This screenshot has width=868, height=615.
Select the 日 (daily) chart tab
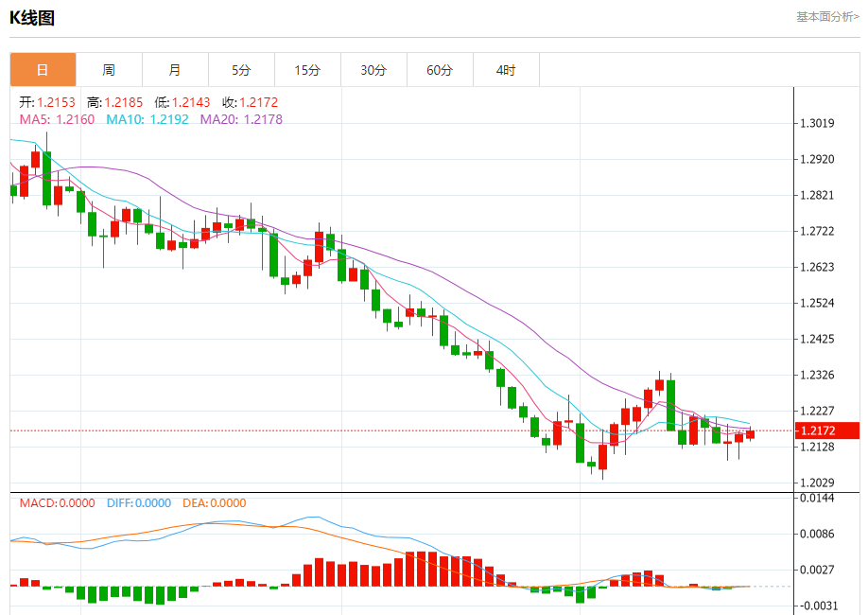coord(43,70)
